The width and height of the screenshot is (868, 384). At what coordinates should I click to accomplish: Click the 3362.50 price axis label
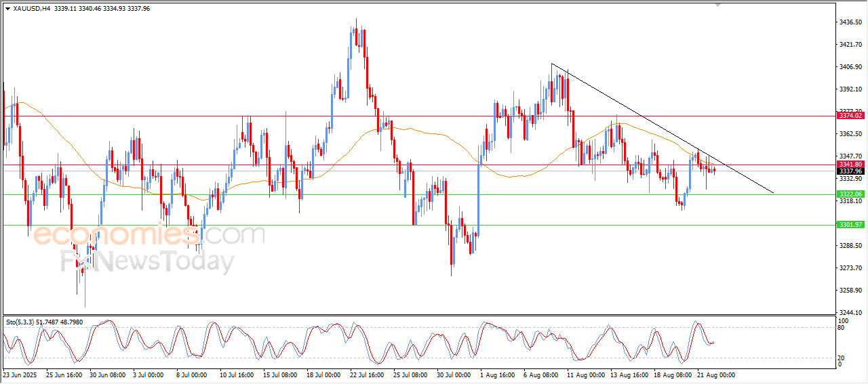point(850,134)
